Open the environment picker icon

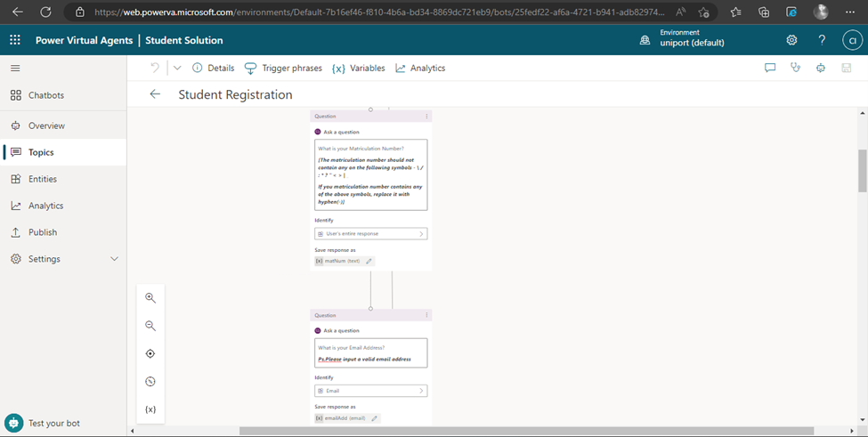pos(645,40)
